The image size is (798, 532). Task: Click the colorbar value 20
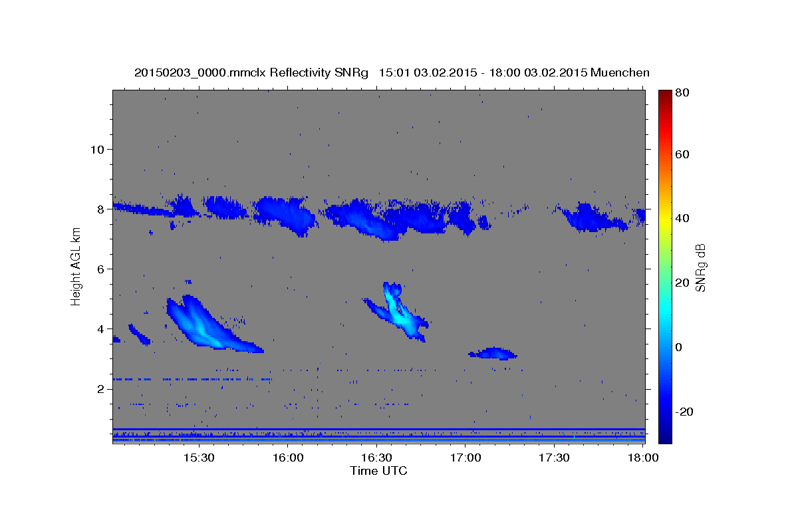682,283
